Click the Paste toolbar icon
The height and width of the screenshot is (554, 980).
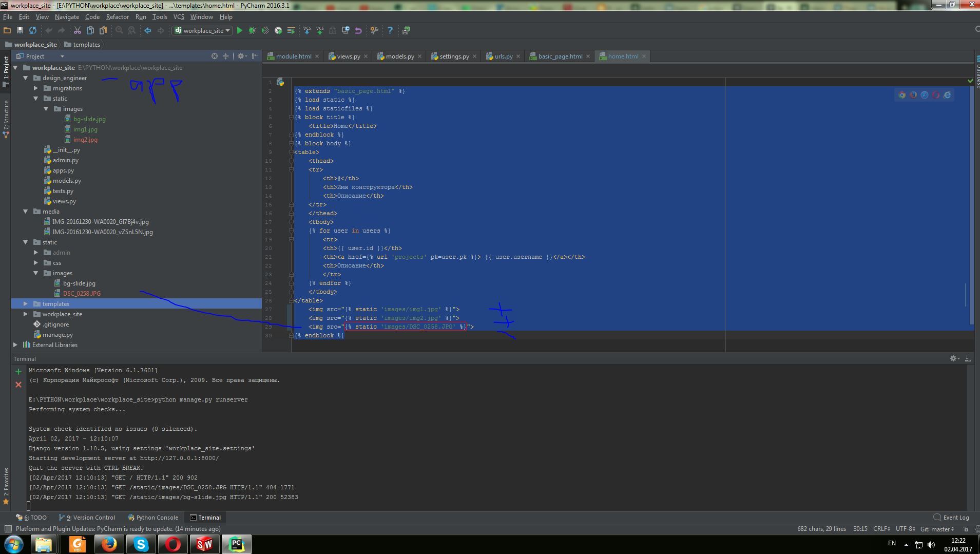[103, 30]
